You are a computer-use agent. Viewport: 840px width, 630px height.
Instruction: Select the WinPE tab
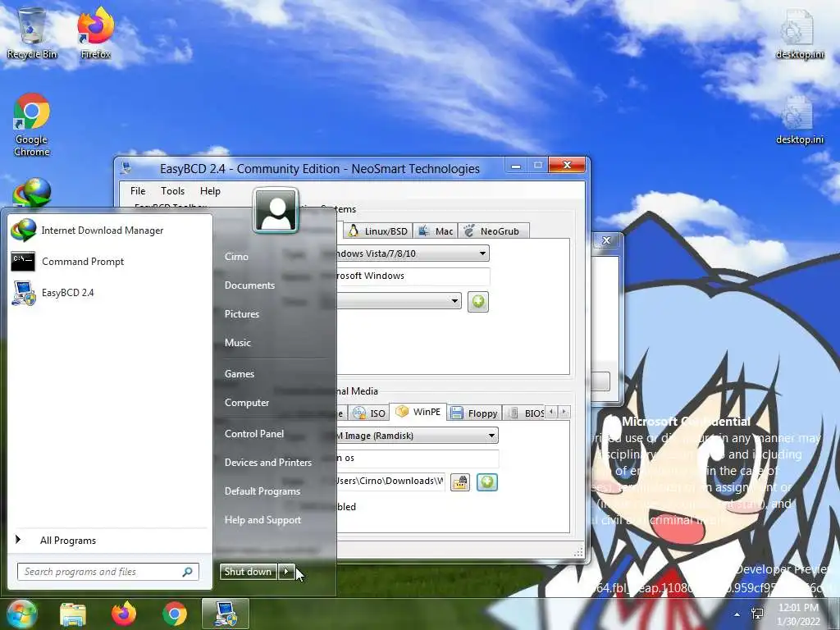pyautogui.click(x=418, y=412)
